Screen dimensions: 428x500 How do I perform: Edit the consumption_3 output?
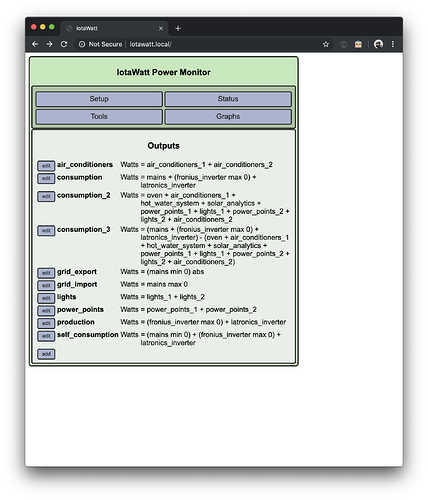(x=46, y=231)
